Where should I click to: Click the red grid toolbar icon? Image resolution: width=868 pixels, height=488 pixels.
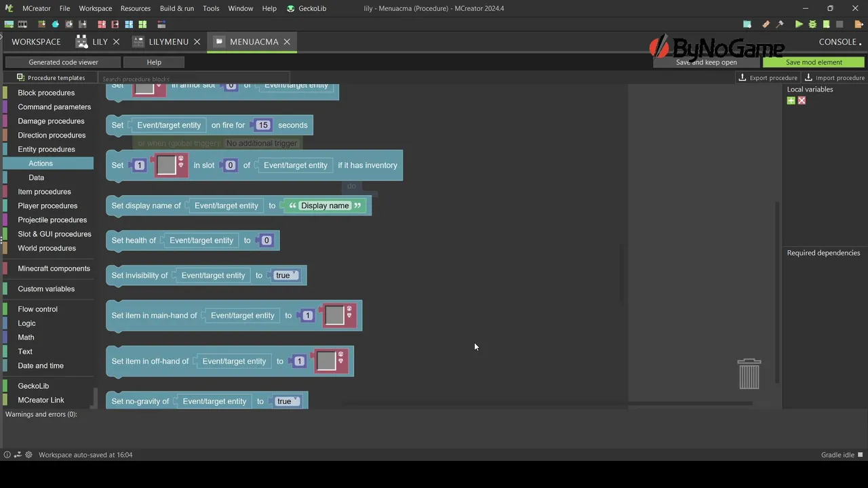102,24
